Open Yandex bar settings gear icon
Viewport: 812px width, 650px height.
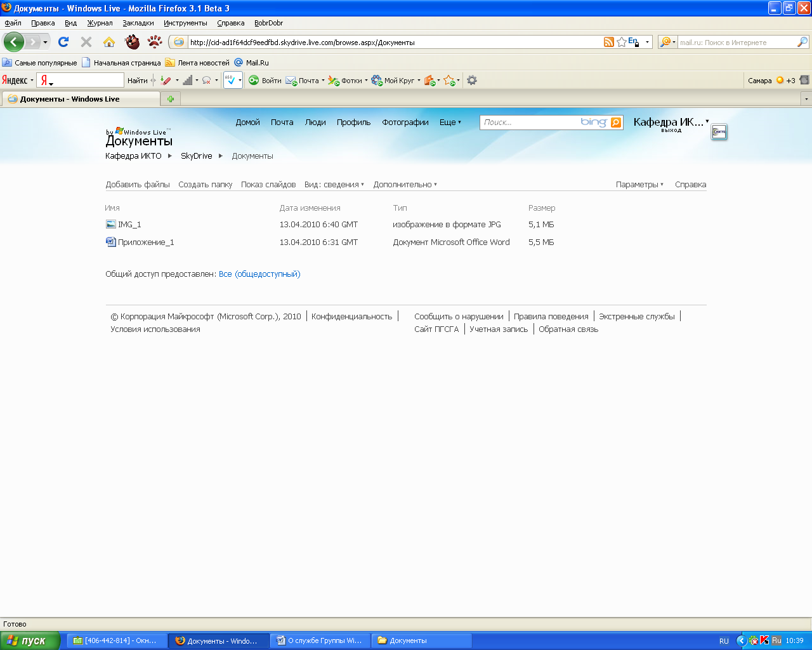point(472,80)
